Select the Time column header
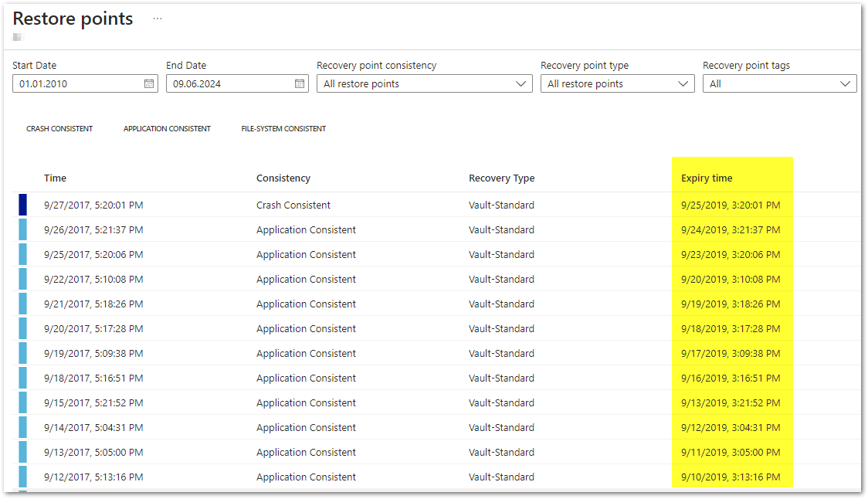This screenshot has height=499, width=868. [55, 178]
